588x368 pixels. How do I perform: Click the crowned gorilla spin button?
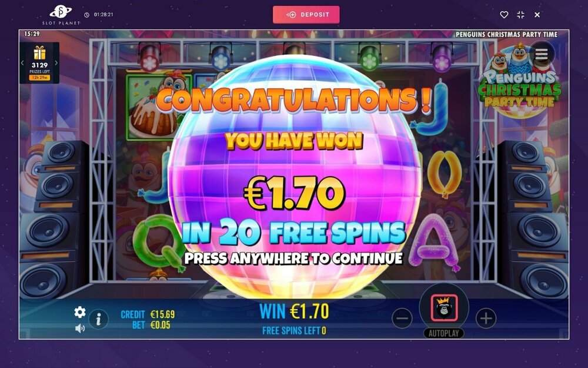pyautogui.click(x=444, y=307)
